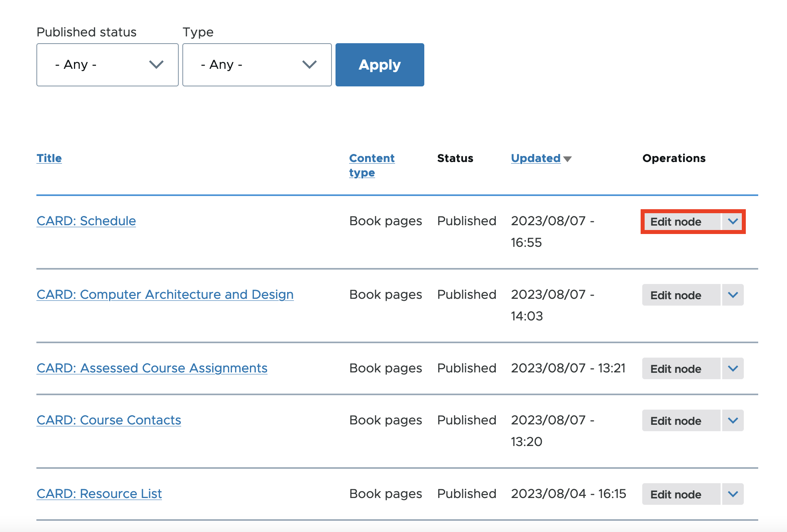Open the CARD: Resource List page

point(99,494)
